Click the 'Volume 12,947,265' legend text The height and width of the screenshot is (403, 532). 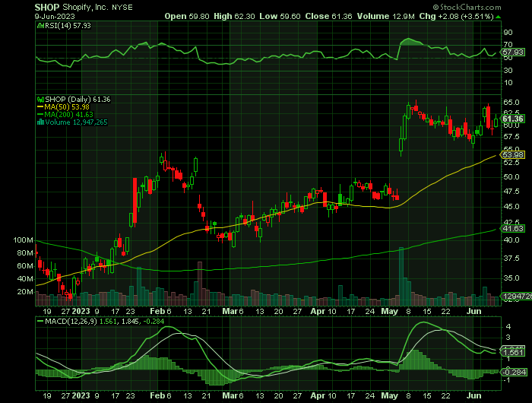76,122
